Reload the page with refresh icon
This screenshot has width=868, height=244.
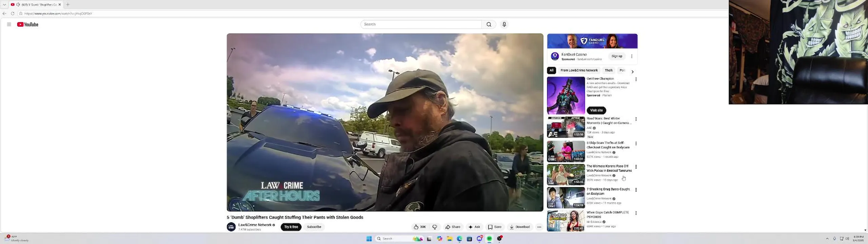coord(13,14)
